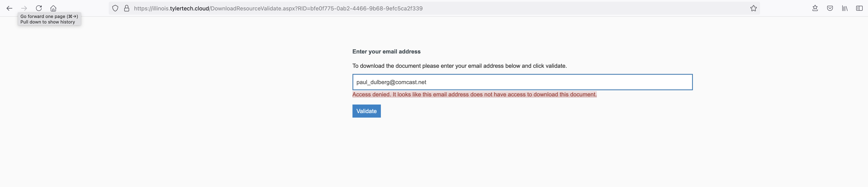This screenshot has height=187, width=868.
Task: Open the browser Home page
Action: click(53, 8)
